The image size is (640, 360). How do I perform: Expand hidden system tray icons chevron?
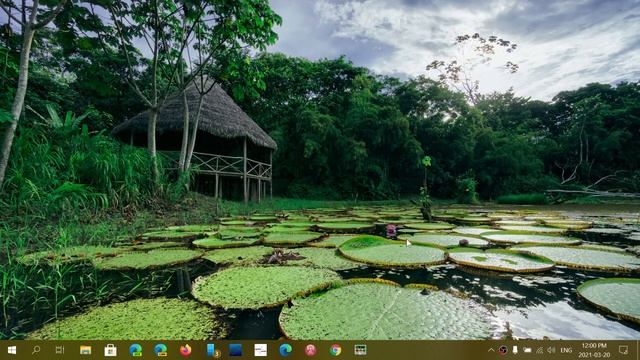(491, 350)
